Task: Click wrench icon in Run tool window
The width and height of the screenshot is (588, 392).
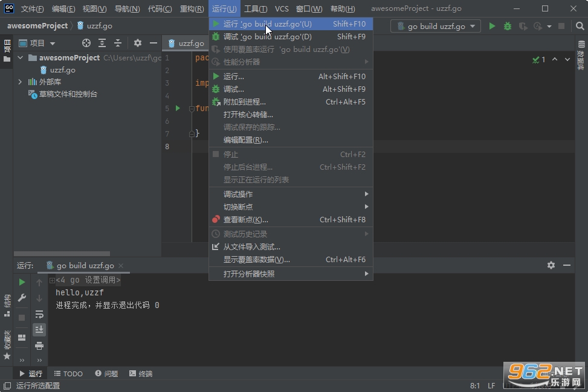Action: pyautogui.click(x=22, y=298)
